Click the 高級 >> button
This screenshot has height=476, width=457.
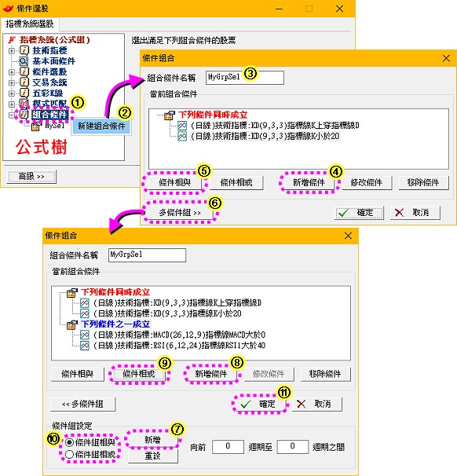[31, 177]
